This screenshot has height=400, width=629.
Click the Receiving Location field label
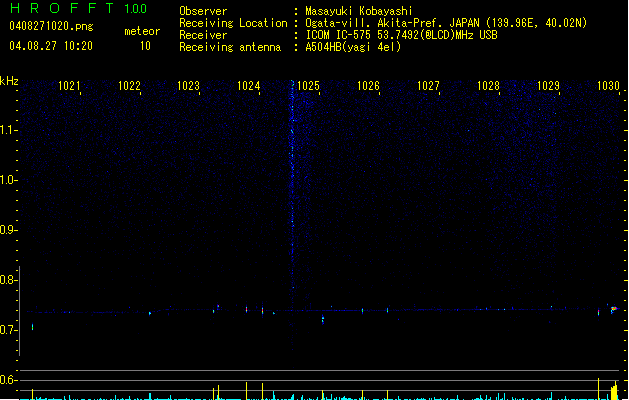coord(233,23)
